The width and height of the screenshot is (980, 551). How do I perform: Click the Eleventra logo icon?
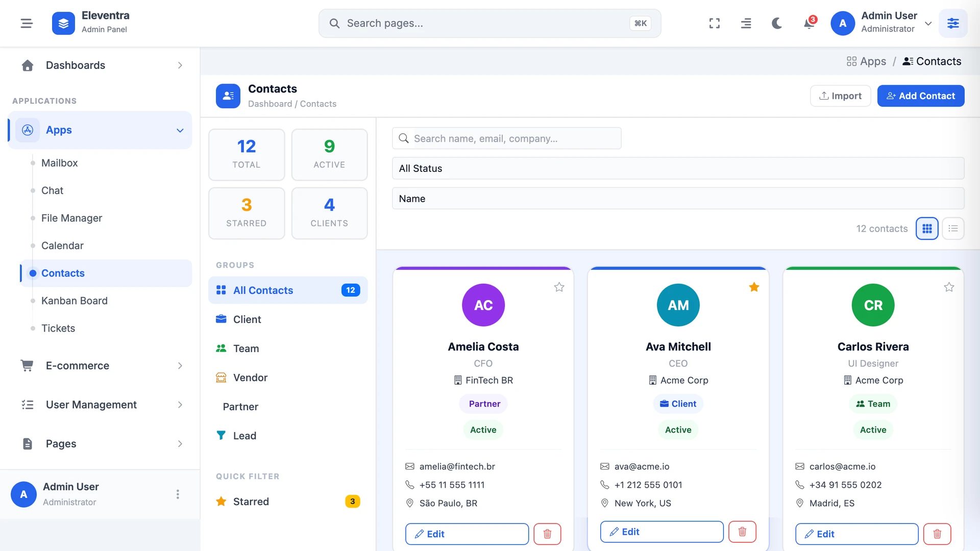coord(63,23)
